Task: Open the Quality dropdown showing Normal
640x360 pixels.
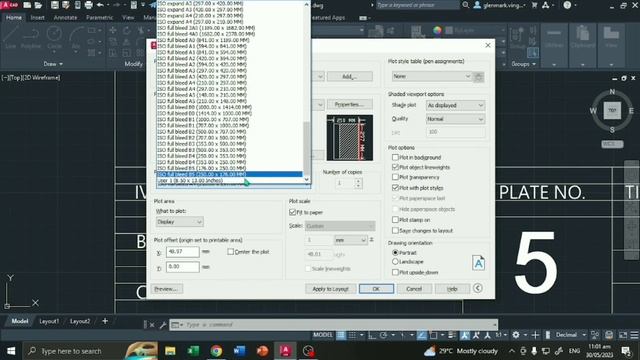Action: pyautogui.click(x=456, y=119)
